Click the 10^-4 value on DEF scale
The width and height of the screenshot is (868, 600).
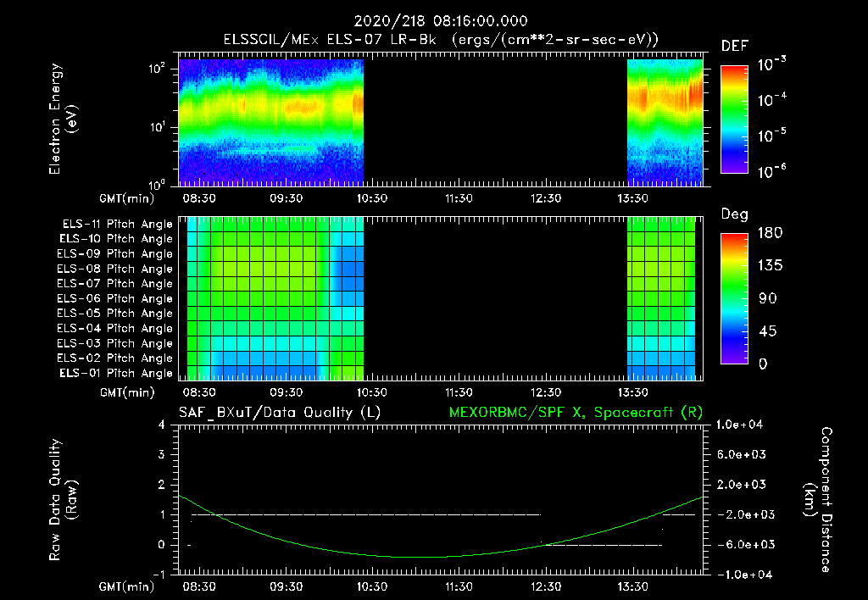pos(771,100)
